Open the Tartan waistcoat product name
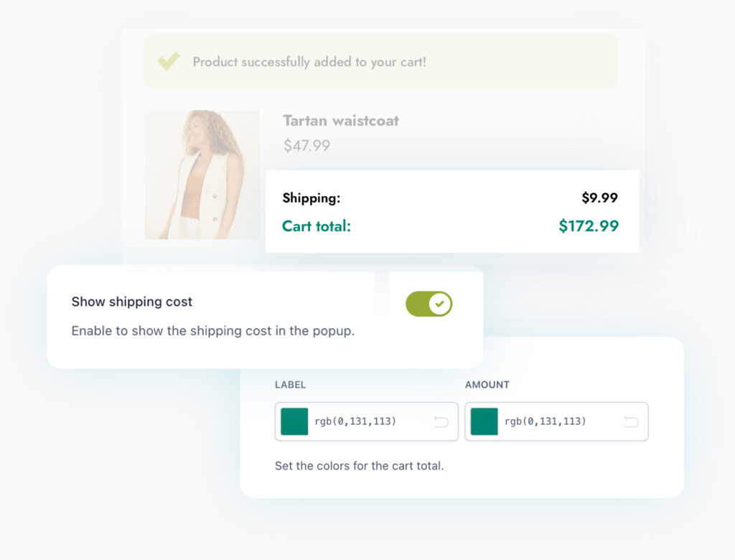Screen dimensions: 735x560 [x=340, y=121]
